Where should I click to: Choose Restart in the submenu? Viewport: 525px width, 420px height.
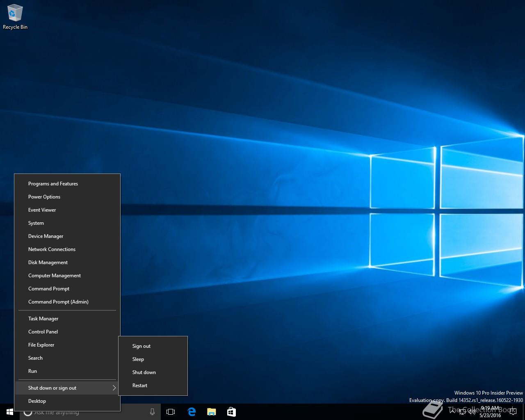point(153,386)
